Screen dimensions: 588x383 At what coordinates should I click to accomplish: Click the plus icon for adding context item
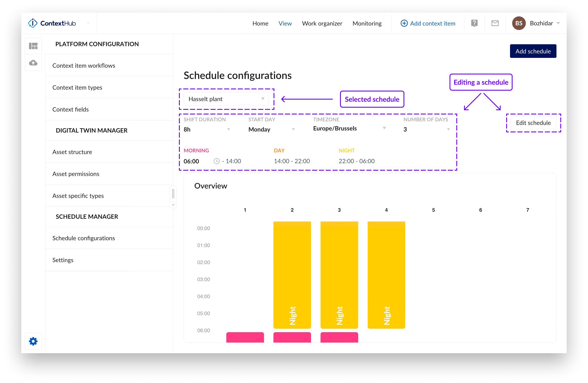pos(404,23)
